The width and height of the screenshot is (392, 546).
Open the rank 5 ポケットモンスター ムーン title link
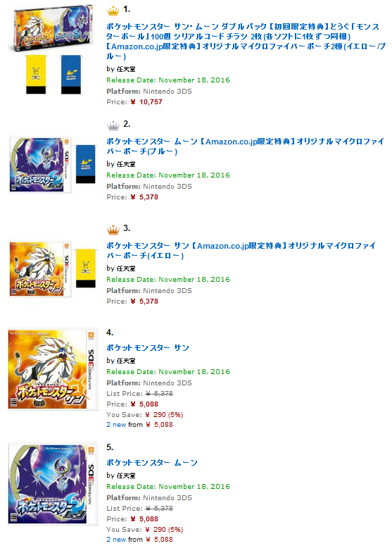coord(151,462)
